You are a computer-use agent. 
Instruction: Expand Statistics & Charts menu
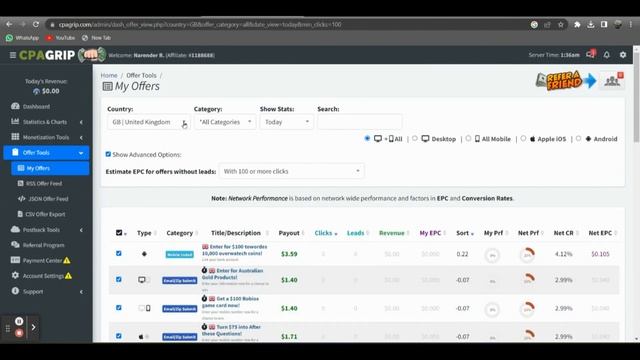tap(46, 122)
